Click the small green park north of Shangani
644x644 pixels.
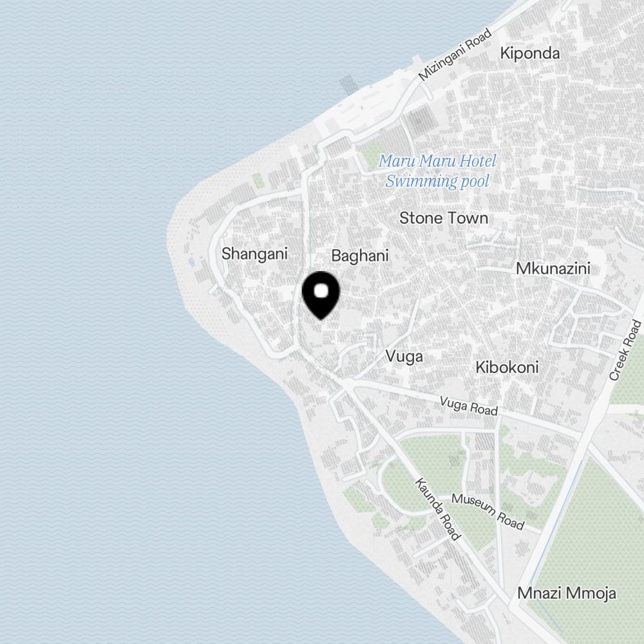(x=257, y=180)
